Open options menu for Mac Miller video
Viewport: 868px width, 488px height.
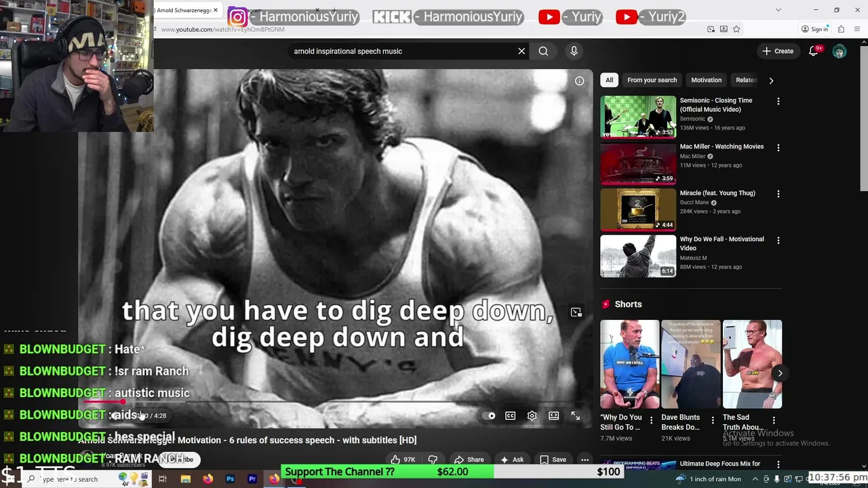tap(778, 148)
